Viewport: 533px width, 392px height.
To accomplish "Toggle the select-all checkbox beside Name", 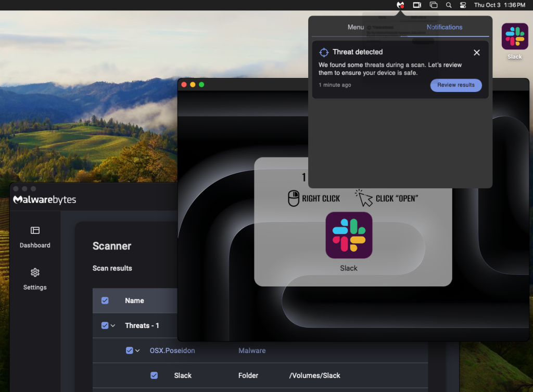I will point(105,300).
